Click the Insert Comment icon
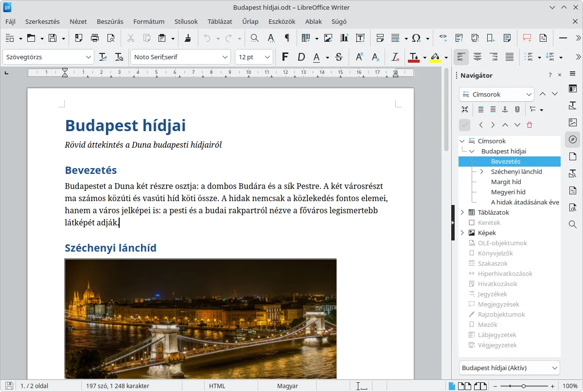583x392 pixels. (x=527, y=37)
